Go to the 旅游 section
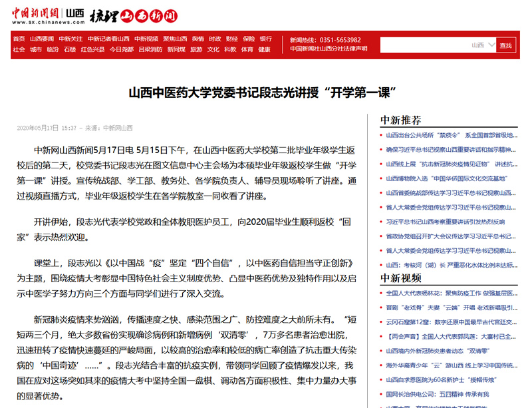The width and height of the screenshot is (532, 408). (196, 49)
